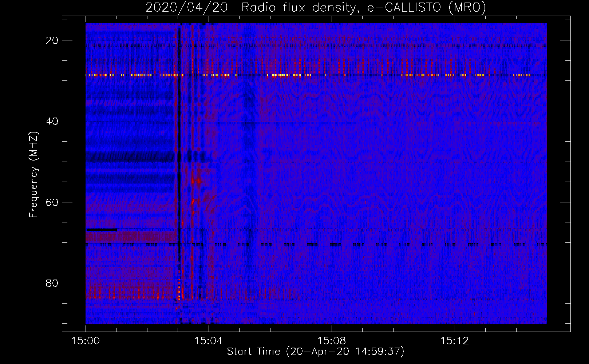
Task: Click the '15:00' time tick label
Action: [86, 341]
